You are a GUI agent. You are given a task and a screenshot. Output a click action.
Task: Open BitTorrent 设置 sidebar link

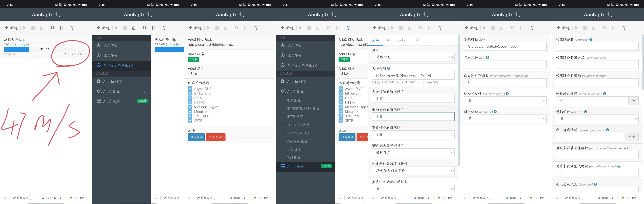(x=298, y=133)
